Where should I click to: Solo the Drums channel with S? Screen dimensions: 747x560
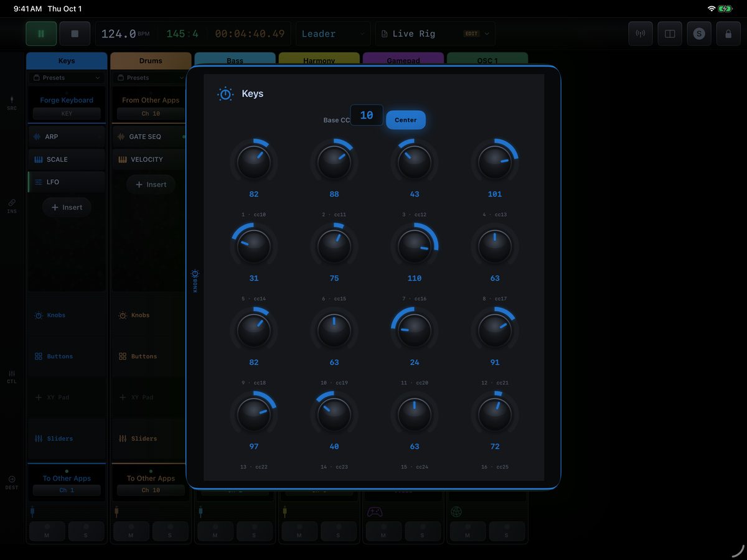tap(170, 531)
